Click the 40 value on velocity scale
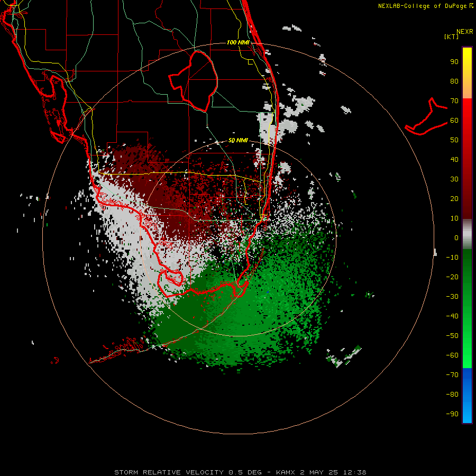The height and width of the screenshot is (476, 476). point(454,159)
